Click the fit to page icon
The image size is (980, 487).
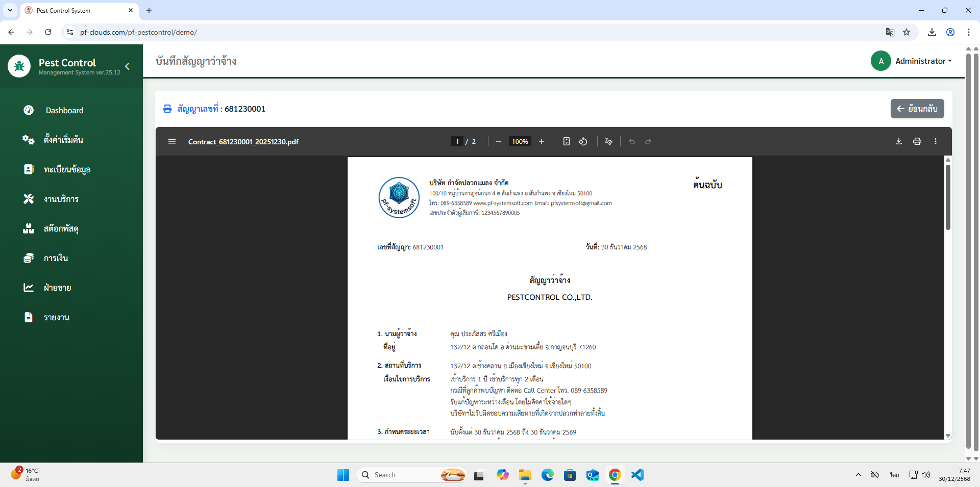pos(566,141)
